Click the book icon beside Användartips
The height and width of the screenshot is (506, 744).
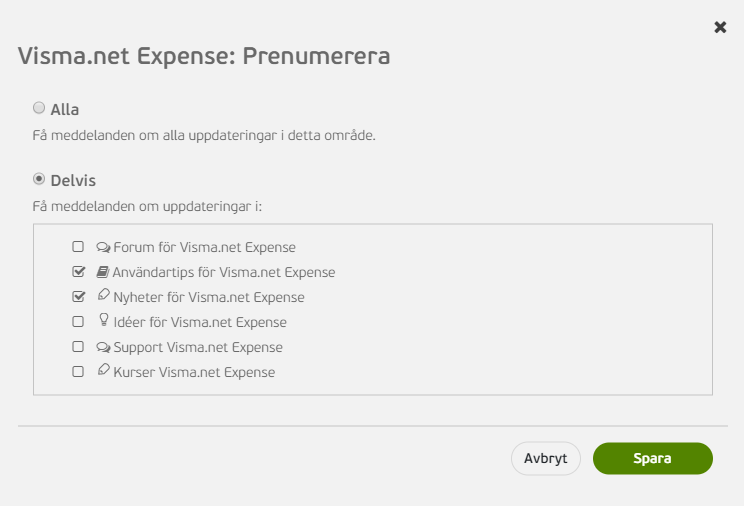coord(103,272)
